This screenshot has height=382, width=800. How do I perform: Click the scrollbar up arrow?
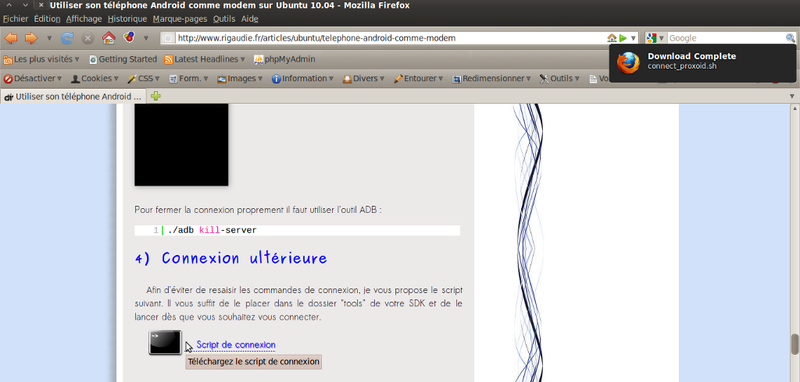coord(795,108)
